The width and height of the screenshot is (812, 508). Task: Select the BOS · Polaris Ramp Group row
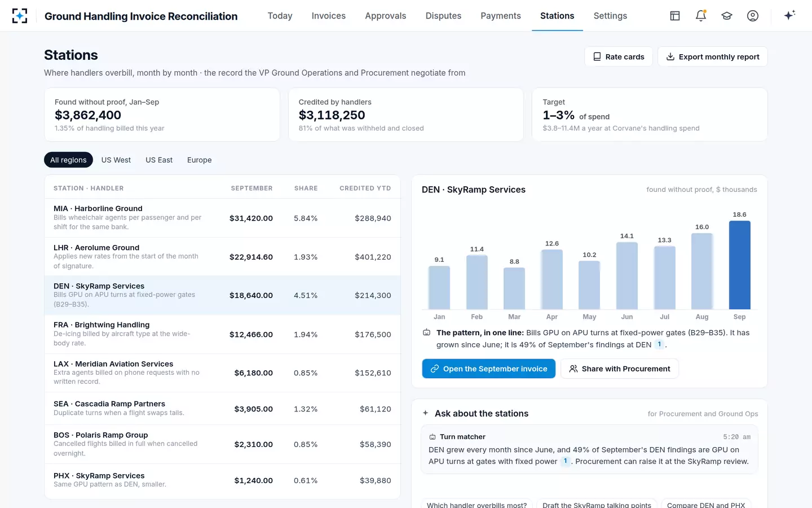coord(222,444)
